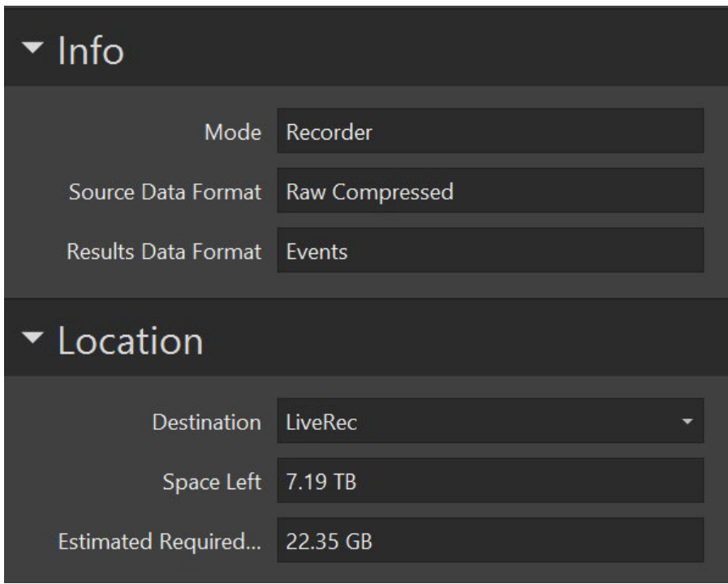Select the LiveRec destination combo box
Viewport: 728px width, 584px height.
[x=490, y=421]
